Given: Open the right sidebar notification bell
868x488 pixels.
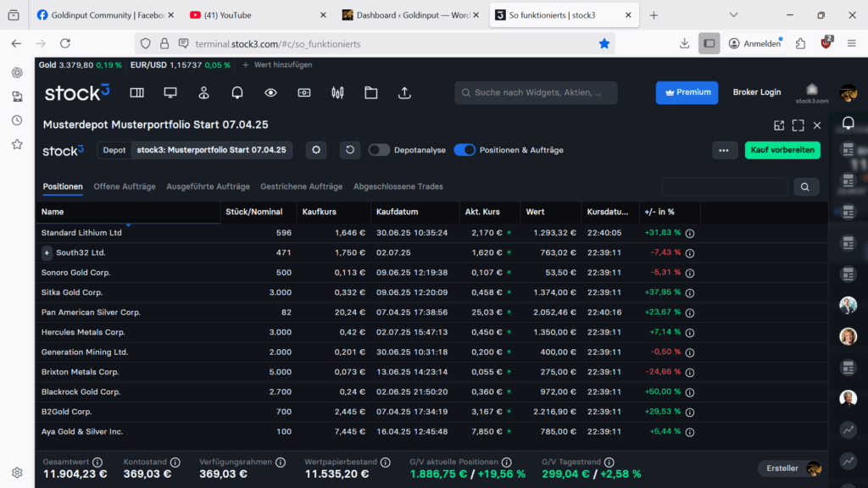Looking at the screenshot, I should click(x=848, y=123).
